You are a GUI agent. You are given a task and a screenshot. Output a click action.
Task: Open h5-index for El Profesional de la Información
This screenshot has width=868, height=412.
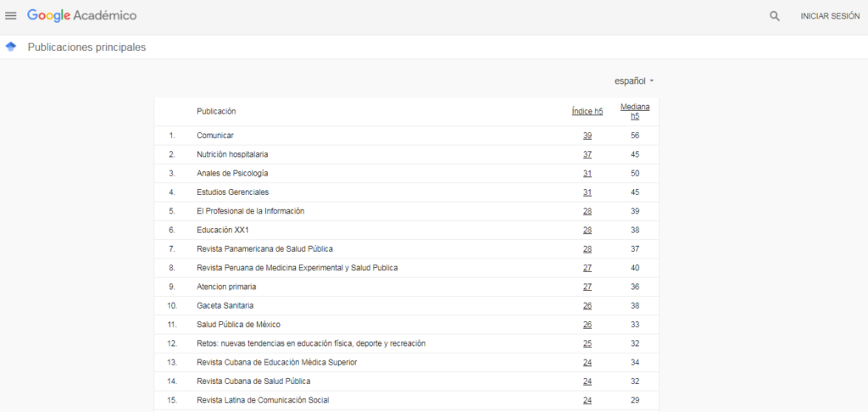click(x=587, y=211)
